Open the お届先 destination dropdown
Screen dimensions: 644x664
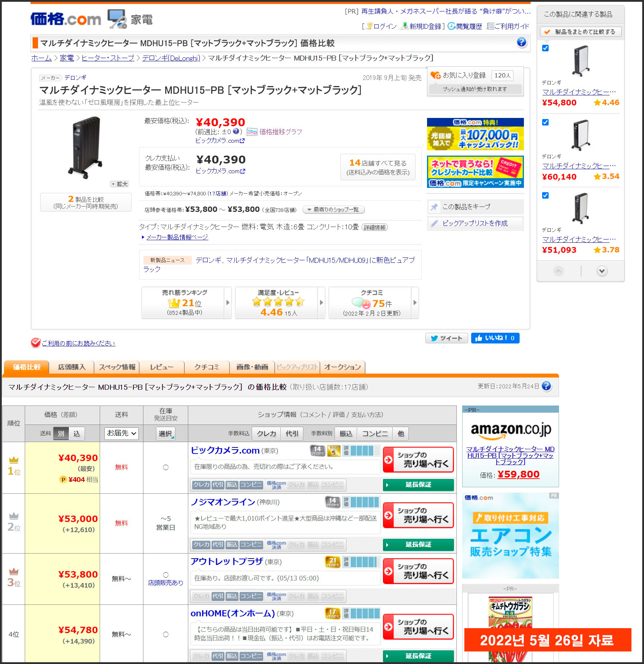121,433
